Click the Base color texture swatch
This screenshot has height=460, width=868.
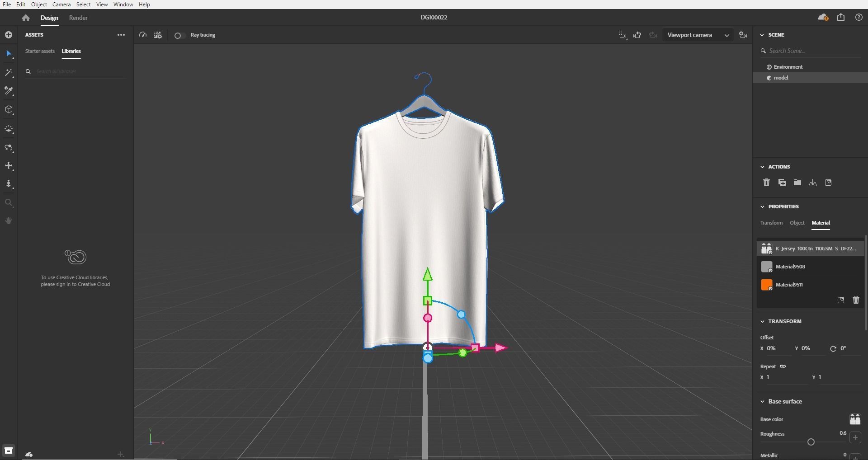click(x=855, y=419)
